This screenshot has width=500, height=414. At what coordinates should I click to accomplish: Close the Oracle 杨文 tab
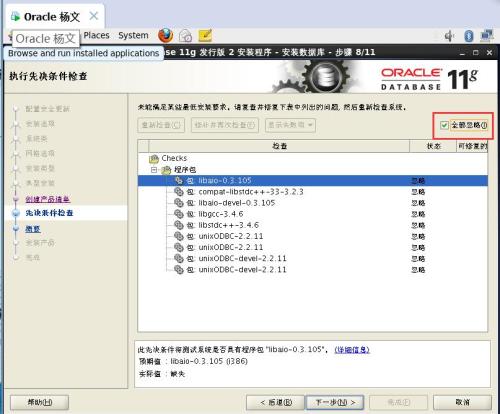click(x=94, y=16)
